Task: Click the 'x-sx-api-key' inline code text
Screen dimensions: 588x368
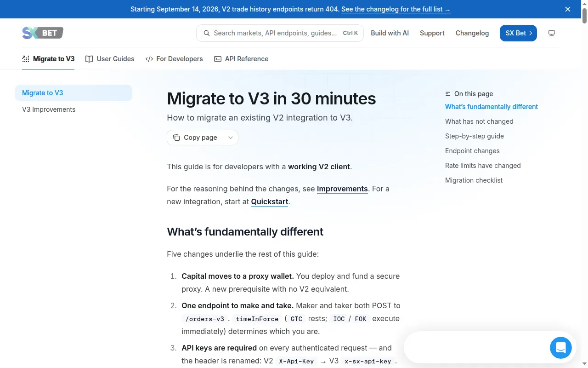Action: pos(368,361)
